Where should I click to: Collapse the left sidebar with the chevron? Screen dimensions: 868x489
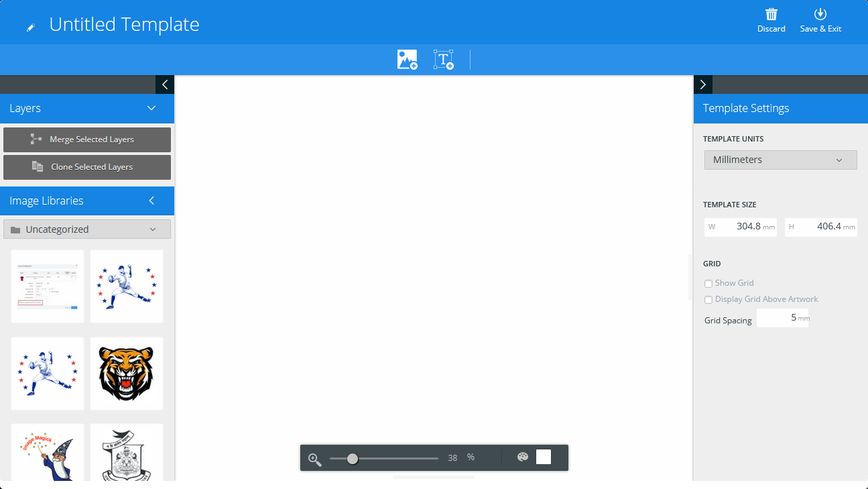(164, 85)
